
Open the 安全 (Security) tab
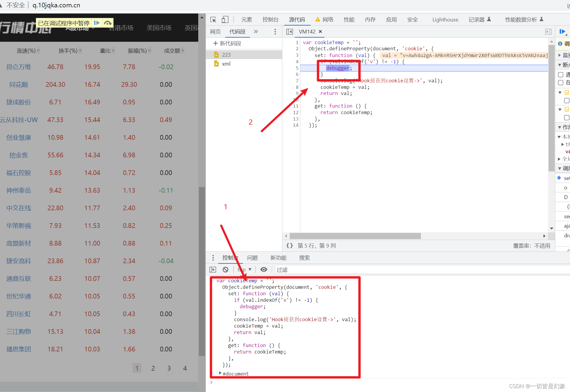[x=412, y=19]
